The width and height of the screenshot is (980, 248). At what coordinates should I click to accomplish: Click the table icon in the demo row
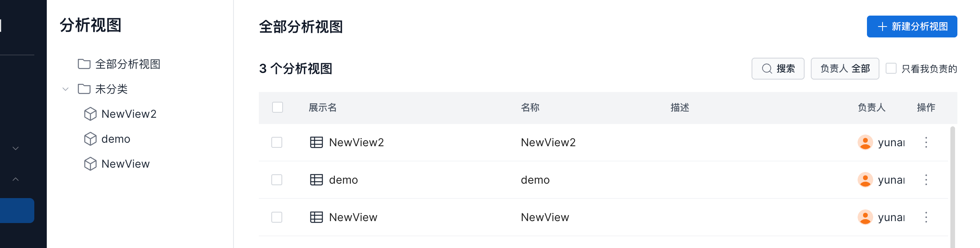[x=316, y=180]
